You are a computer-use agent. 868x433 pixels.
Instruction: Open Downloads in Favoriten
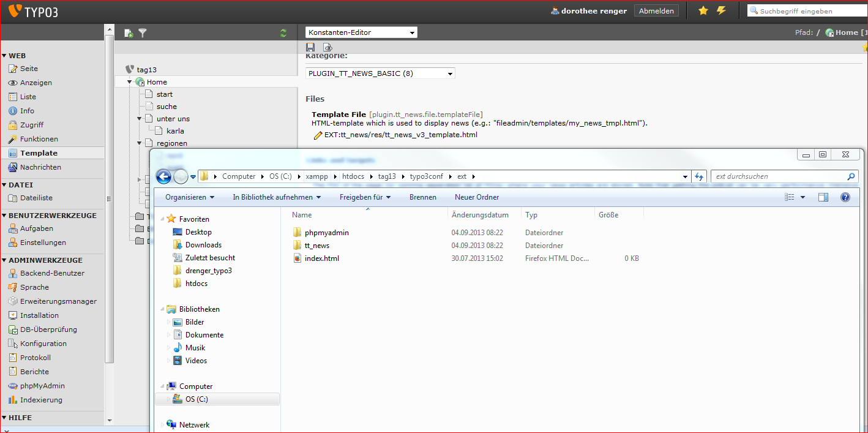click(x=203, y=245)
